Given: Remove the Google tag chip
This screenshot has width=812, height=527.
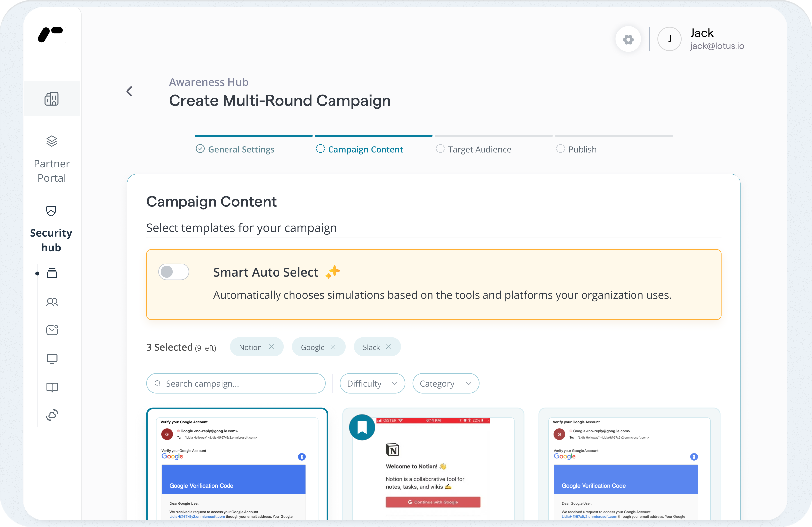Looking at the screenshot, I should 333,347.
